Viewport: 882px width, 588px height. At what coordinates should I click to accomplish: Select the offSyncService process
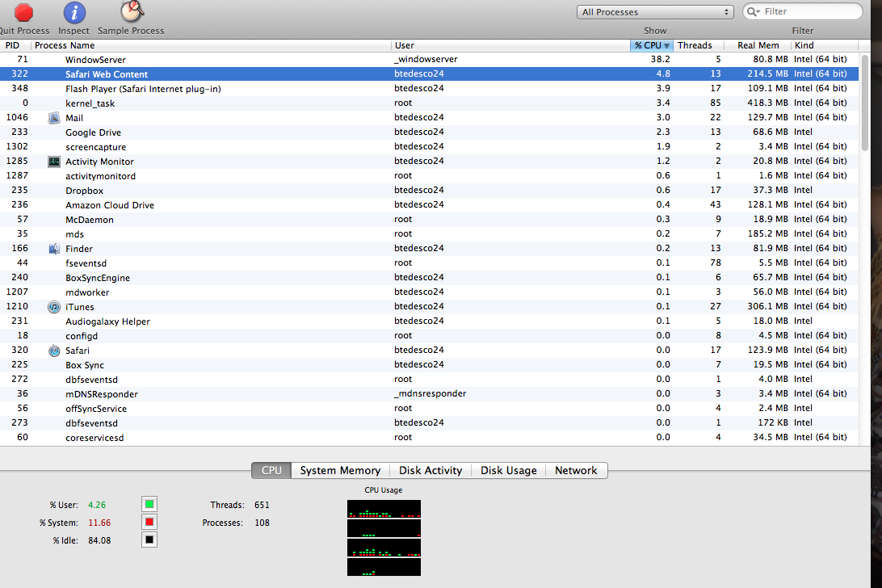429,409
